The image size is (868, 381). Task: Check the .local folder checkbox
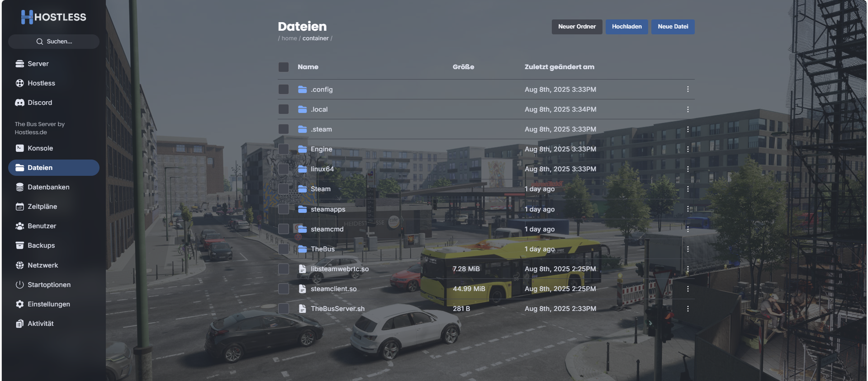284,109
